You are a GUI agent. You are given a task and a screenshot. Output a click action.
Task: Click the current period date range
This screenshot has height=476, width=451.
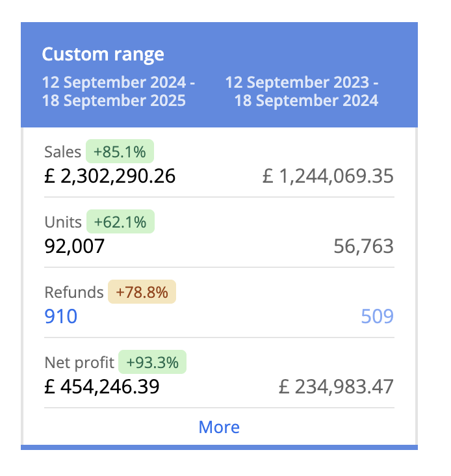pos(118,92)
